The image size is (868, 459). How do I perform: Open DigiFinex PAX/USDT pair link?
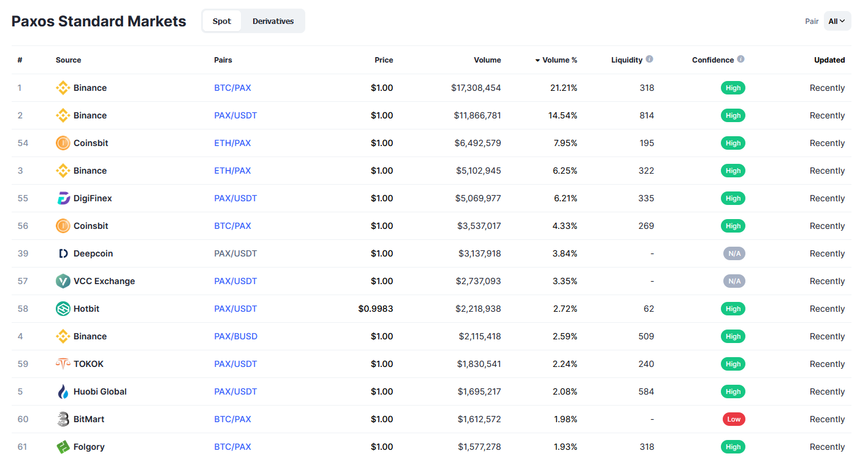[235, 198]
